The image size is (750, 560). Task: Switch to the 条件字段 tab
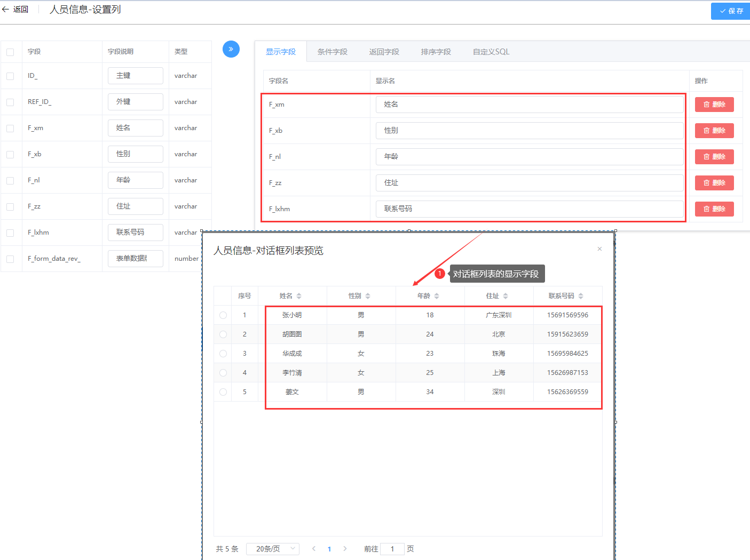pyautogui.click(x=332, y=52)
